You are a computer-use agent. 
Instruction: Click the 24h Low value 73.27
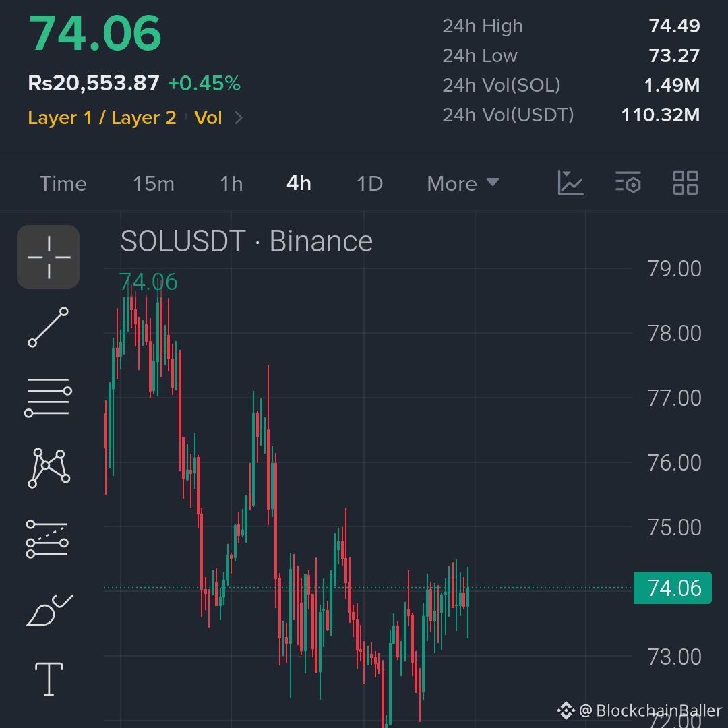pos(674,56)
